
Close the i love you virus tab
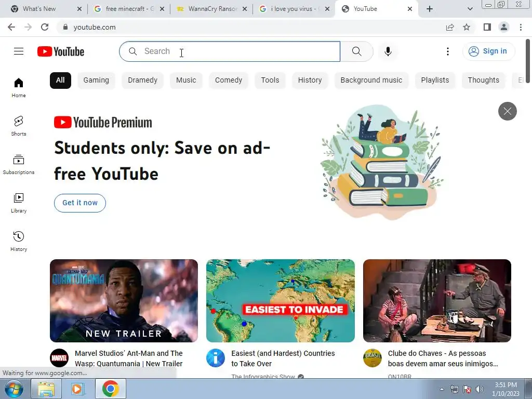[x=327, y=9]
